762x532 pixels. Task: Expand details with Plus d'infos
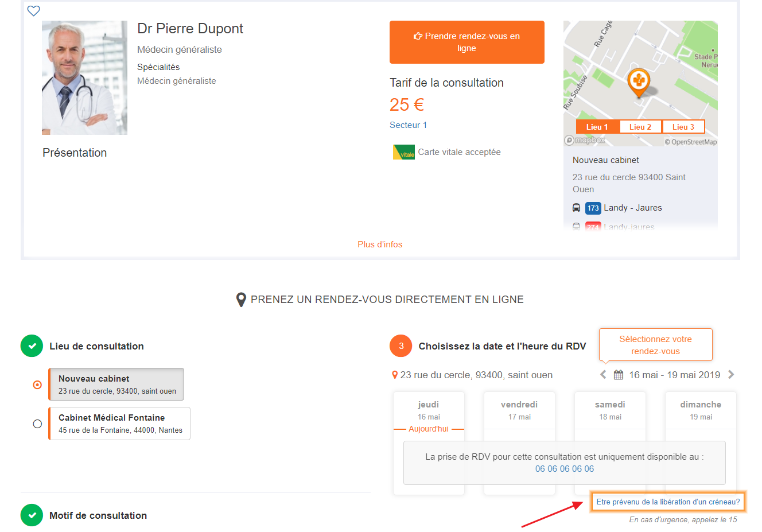380,244
